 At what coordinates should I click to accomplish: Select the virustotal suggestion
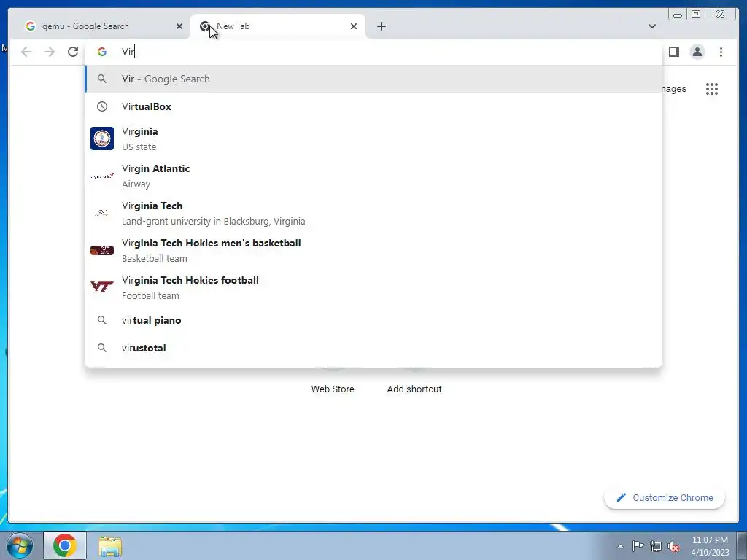pos(373,348)
